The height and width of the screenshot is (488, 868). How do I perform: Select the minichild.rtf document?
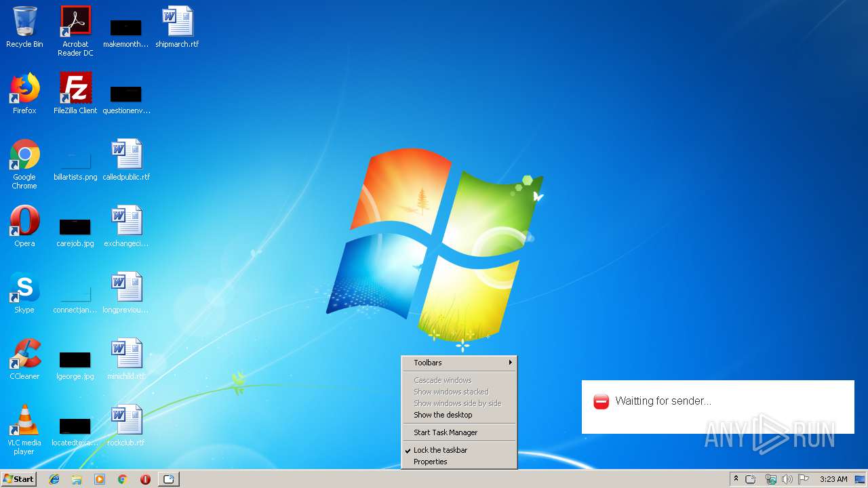pos(126,359)
